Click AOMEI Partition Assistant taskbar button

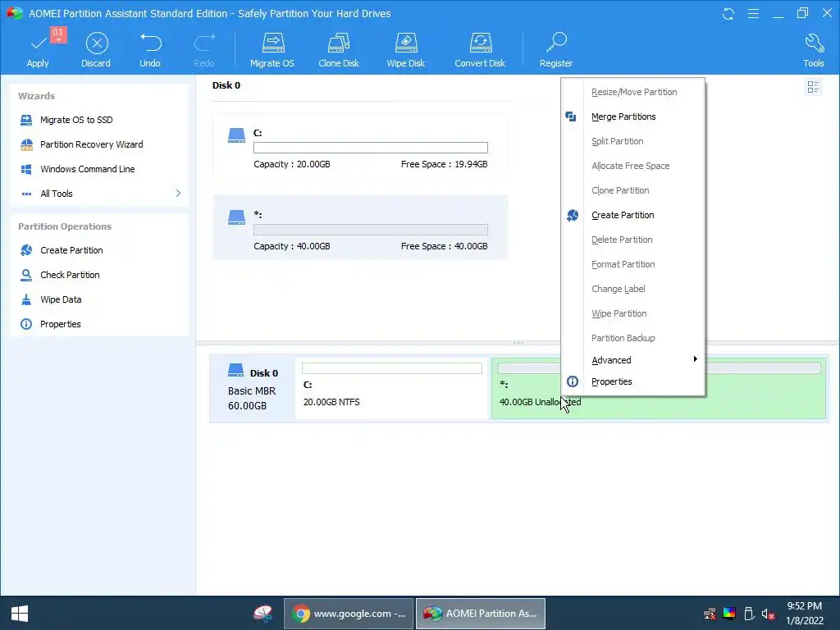[481, 614]
